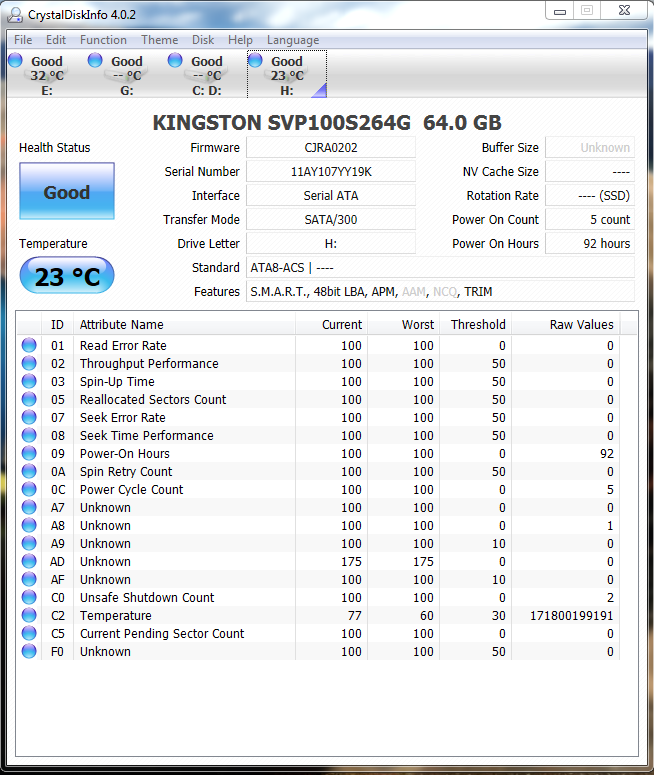Click the Unsafe Shutdown Count attribute name

click(x=147, y=597)
